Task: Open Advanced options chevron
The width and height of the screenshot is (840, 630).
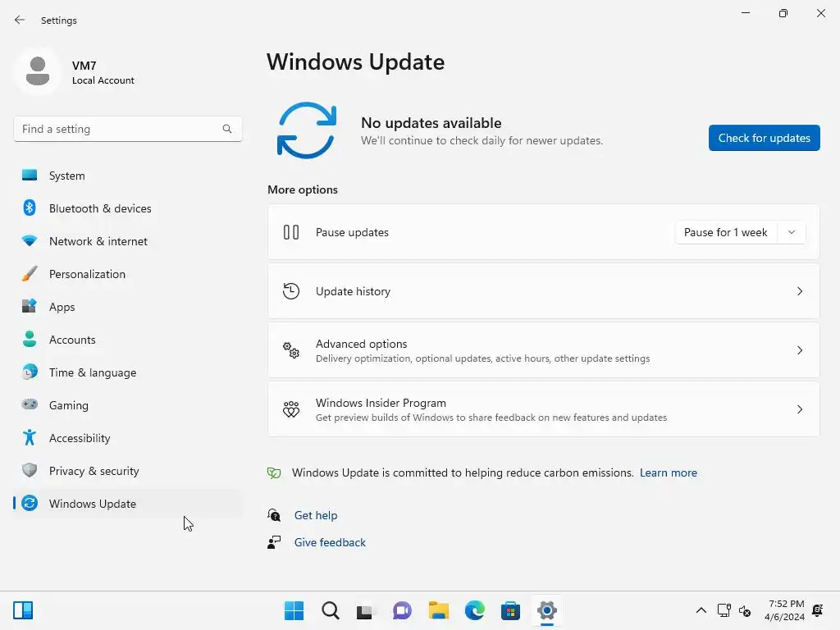Action: [799, 350]
